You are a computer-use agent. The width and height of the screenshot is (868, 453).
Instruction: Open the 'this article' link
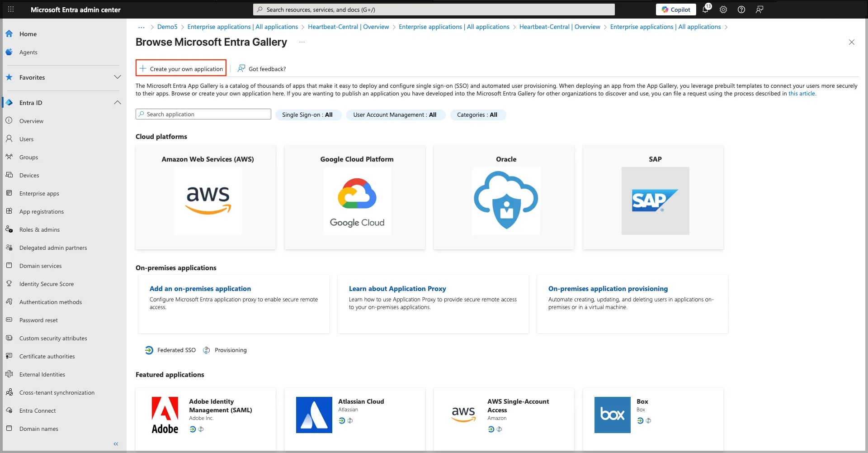tap(802, 94)
